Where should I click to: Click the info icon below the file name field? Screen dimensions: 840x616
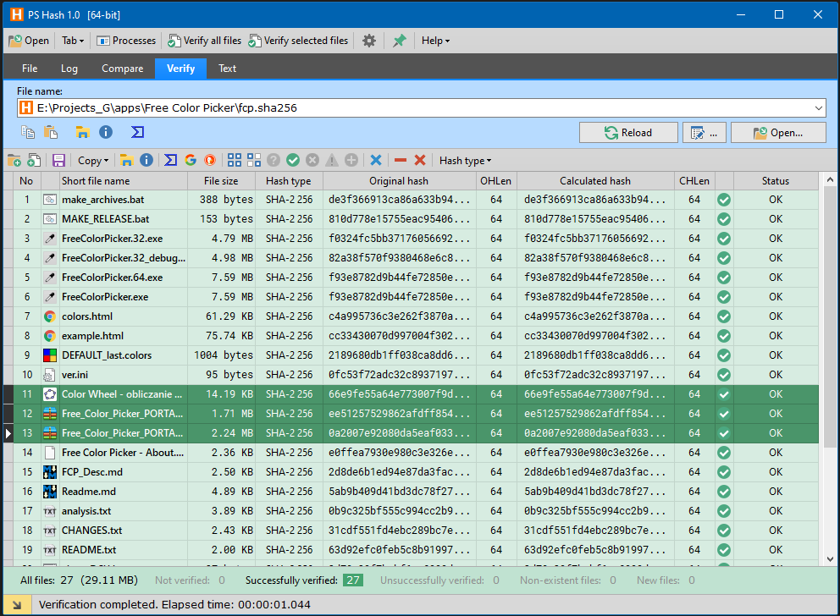pos(106,132)
